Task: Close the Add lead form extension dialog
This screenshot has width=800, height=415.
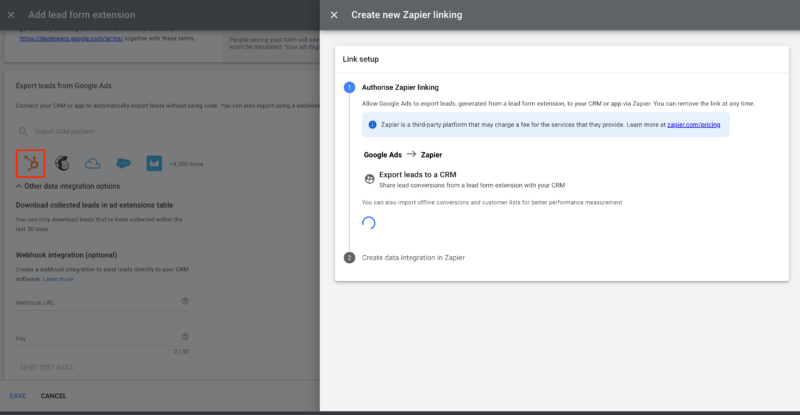Action: pyautogui.click(x=11, y=15)
